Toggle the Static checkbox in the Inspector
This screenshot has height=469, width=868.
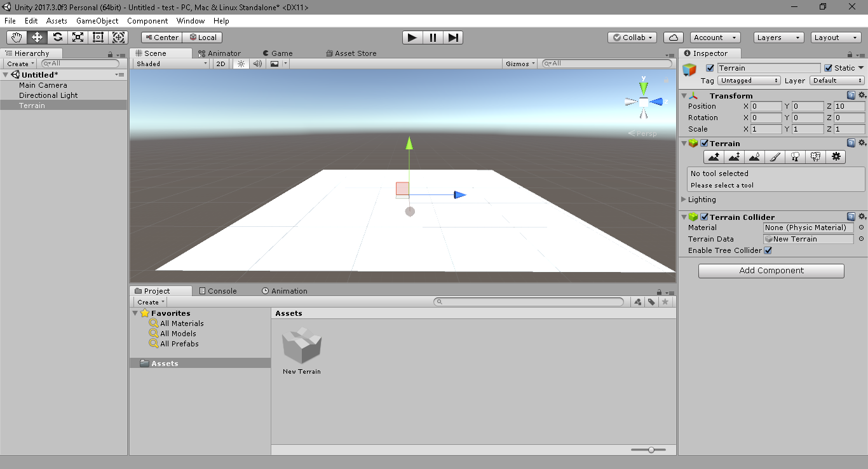(x=827, y=67)
